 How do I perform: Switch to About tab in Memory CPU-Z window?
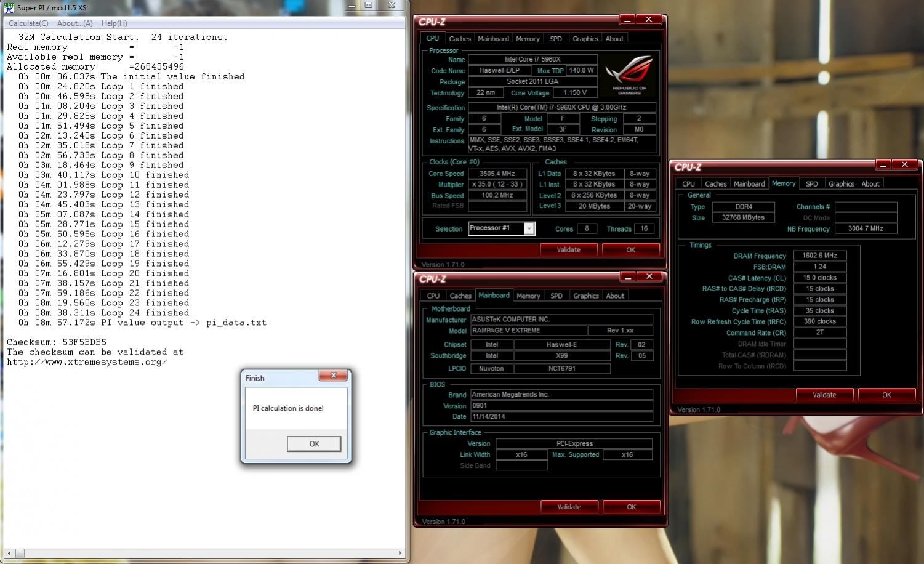[x=870, y=183]
